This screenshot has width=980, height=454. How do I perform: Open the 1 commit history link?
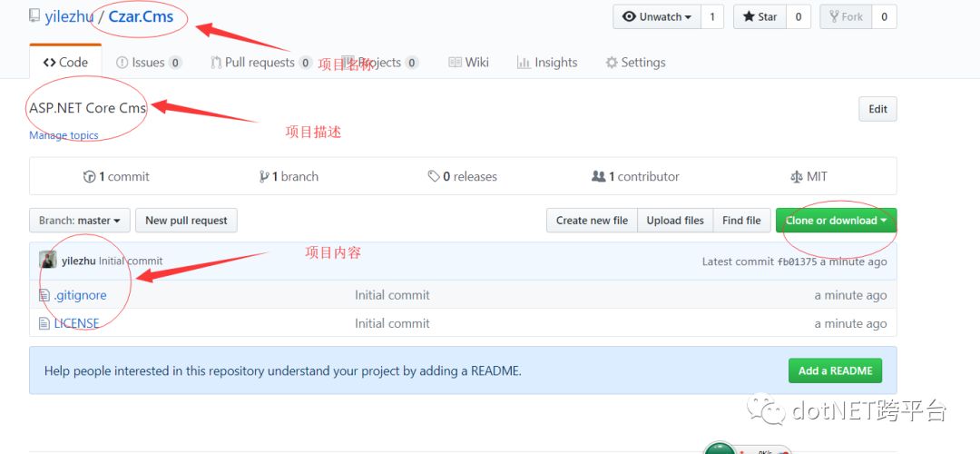pos(117,177)
